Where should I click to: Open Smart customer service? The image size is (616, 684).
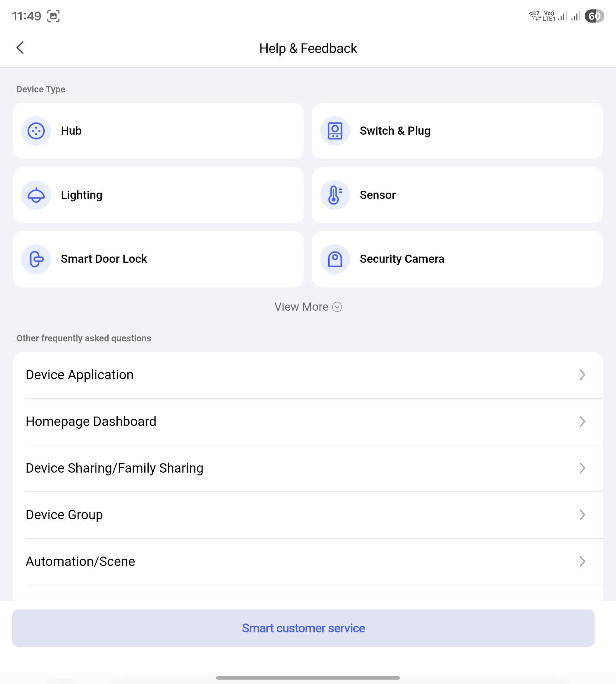tap(303, 628)
